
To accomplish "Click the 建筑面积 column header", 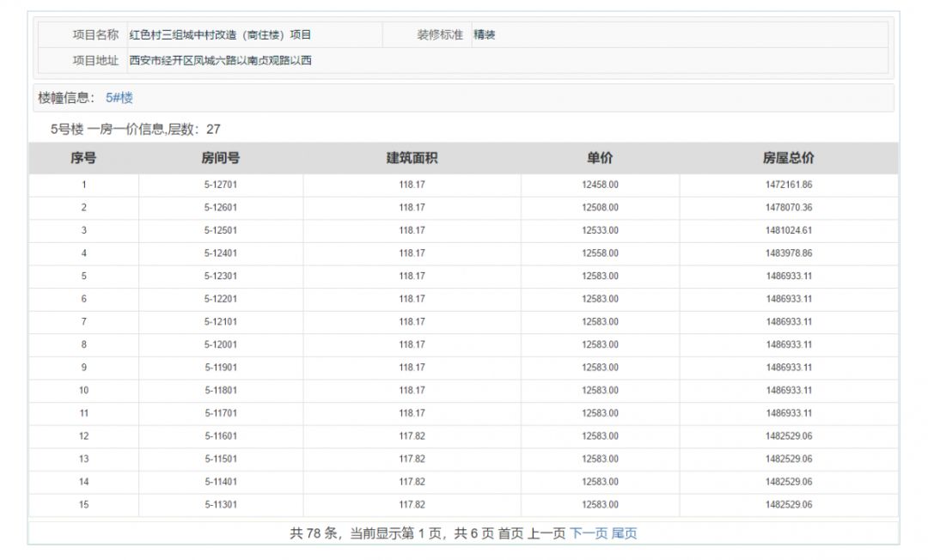I will click(412, 158).
